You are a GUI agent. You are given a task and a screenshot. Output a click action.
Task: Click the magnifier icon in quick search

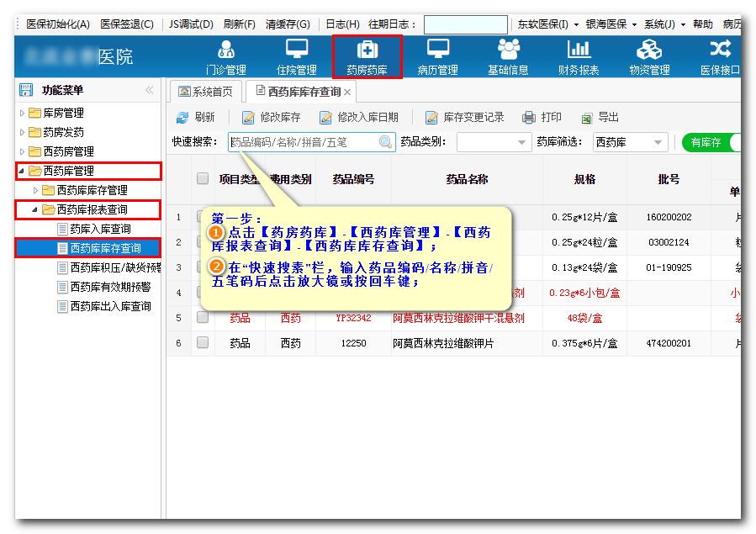click(385, 142)
